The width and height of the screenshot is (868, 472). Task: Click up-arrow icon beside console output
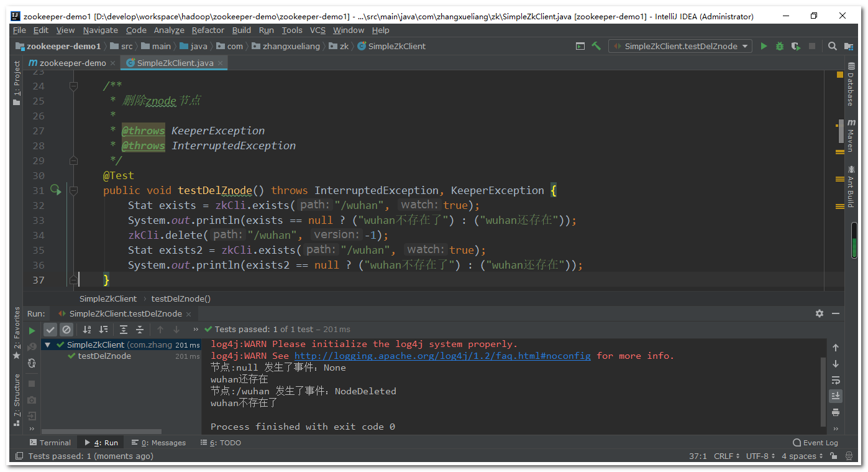pos(836,348)
